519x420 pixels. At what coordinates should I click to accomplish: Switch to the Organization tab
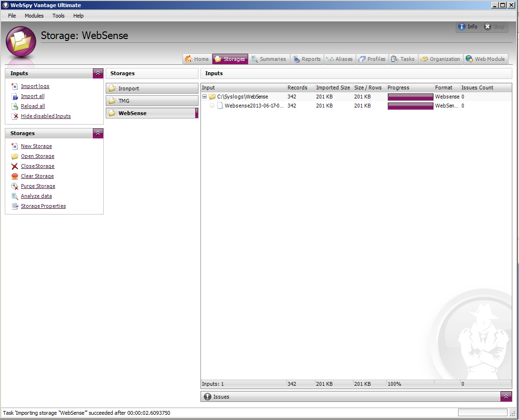(x=440, y=59)
